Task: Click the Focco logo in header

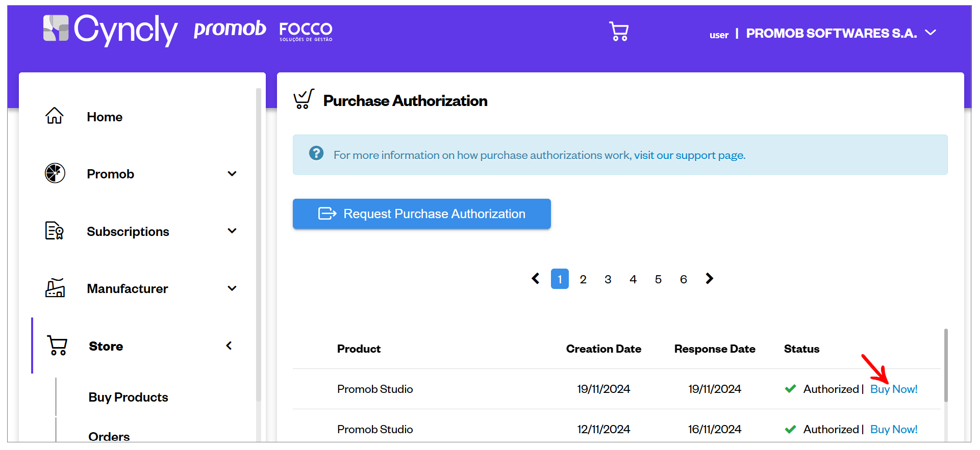Action: tap(306, 32)
